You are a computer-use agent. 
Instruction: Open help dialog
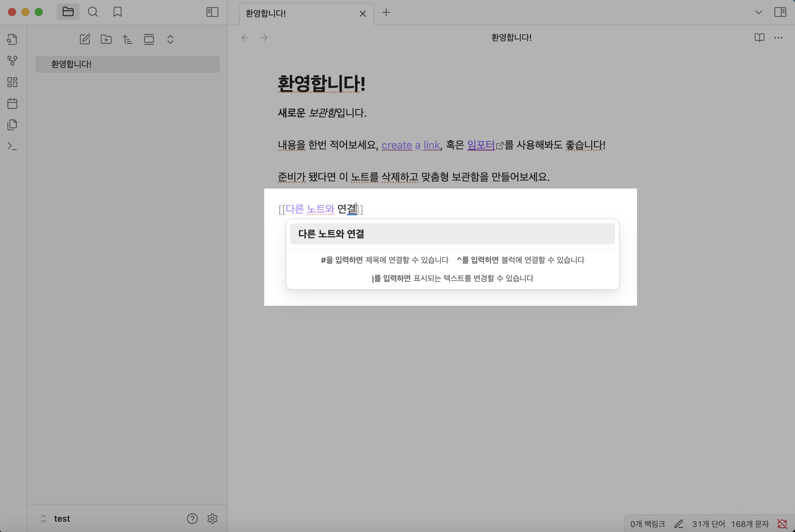tap(192, 518)
